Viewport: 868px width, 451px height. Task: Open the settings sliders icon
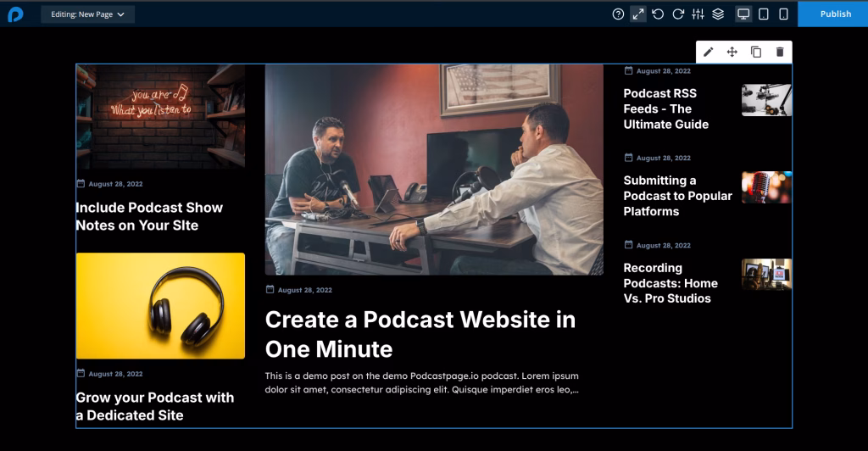tap(698, 14)
